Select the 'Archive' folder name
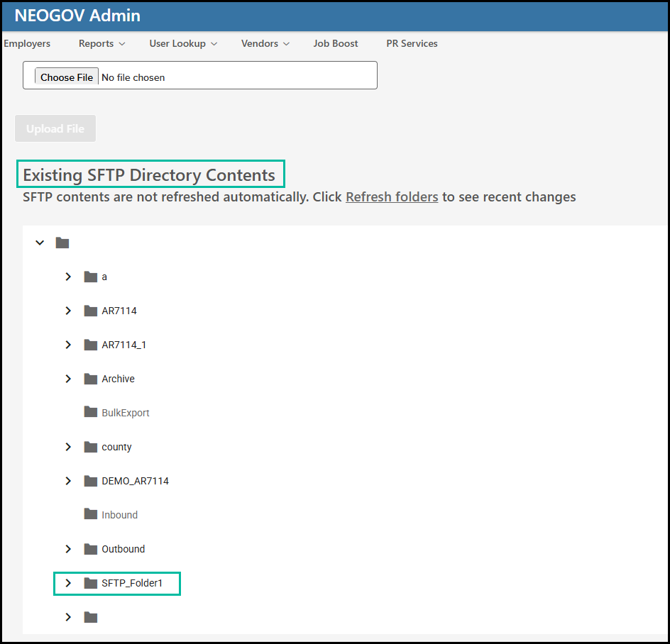Screen dimensions: 670x644 point(118,379)
